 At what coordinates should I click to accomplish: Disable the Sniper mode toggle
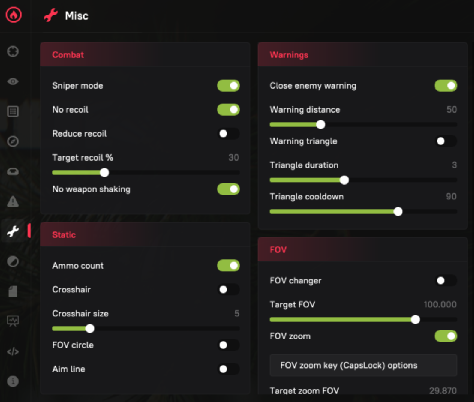click(x=228, y=86)
